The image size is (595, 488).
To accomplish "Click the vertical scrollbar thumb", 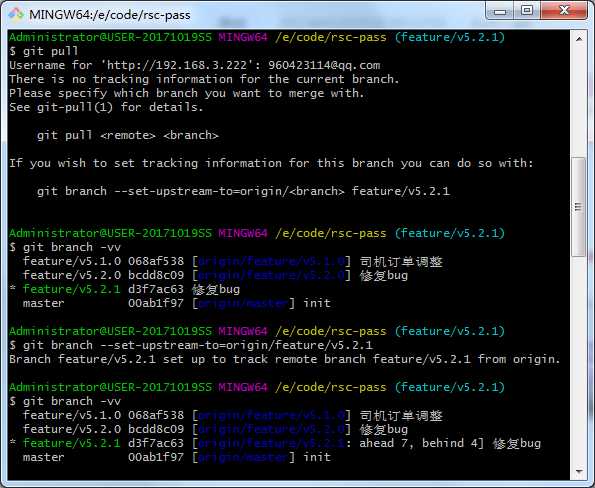I will tap(579, 207).
